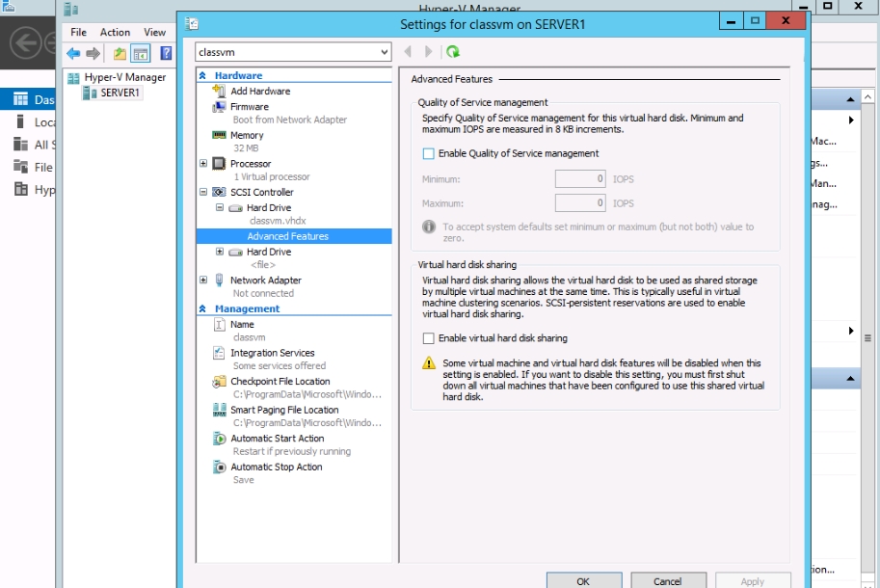Collapse the classvm.vhdx Hard Drive node

[220, 207]
